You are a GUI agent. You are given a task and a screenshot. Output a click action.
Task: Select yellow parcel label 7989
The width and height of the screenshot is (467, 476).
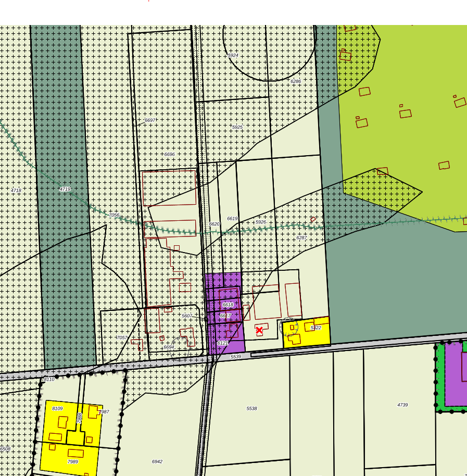[73, 462]
